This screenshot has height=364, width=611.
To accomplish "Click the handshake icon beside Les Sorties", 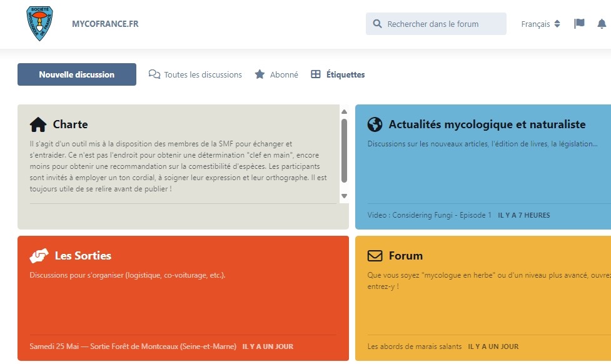I will [x=39, y=256].
